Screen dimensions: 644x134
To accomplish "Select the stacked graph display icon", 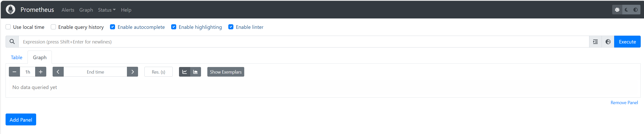I will pos(195,72).
